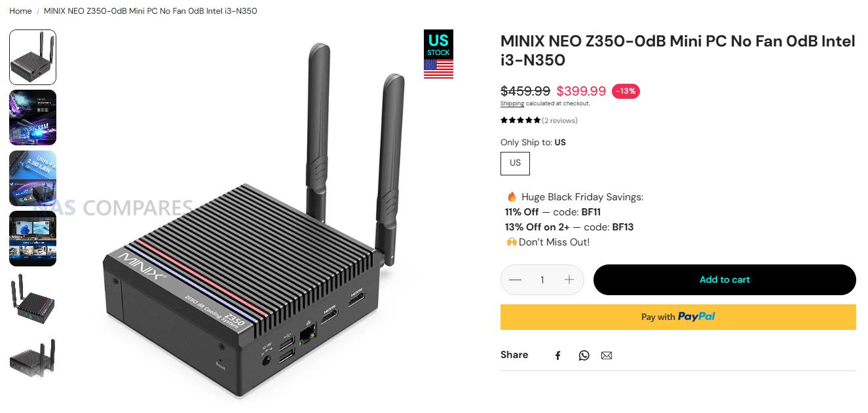Screen dimensions: 868x413
Task: Click the quantity input field
Action: 542,280
